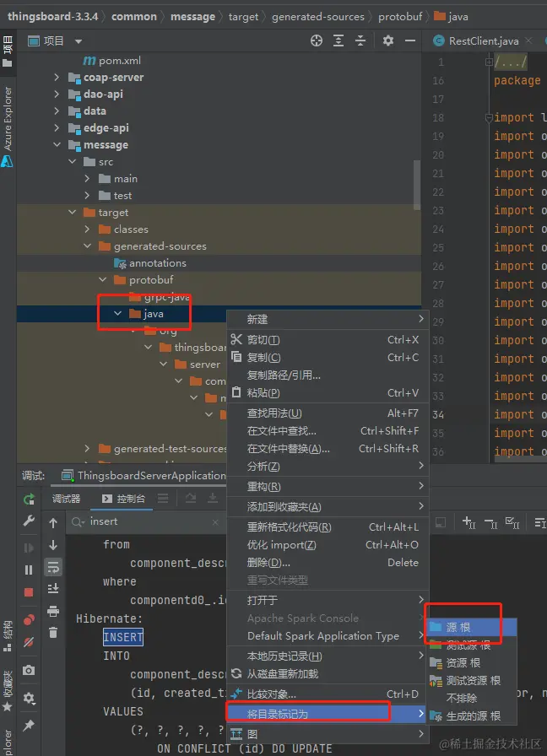Select 源 根 in mark directory submenu

click(x=472, y=627)
